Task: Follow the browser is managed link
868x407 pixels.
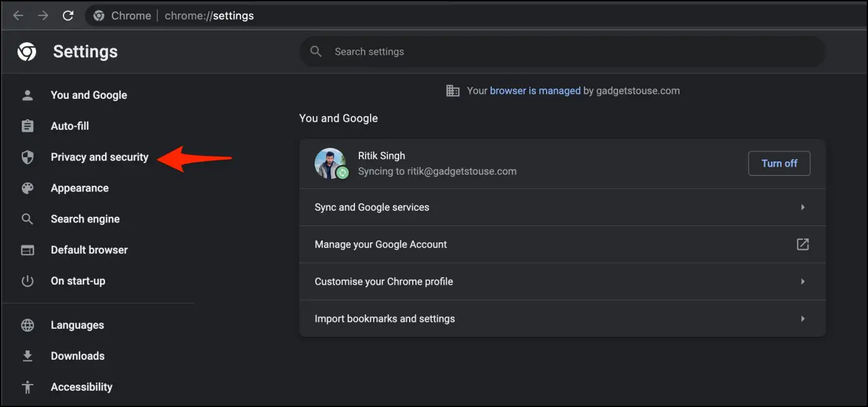Action: click(x=535, y=91)
